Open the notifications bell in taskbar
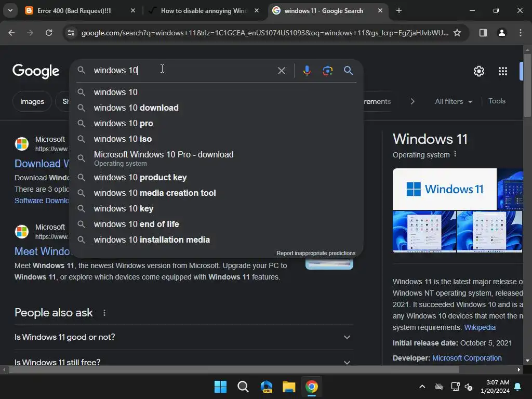 click(x=518, y=387)
